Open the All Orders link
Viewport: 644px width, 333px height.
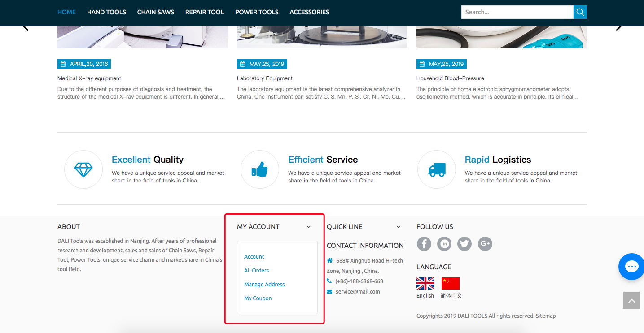[x=256, y=271]
